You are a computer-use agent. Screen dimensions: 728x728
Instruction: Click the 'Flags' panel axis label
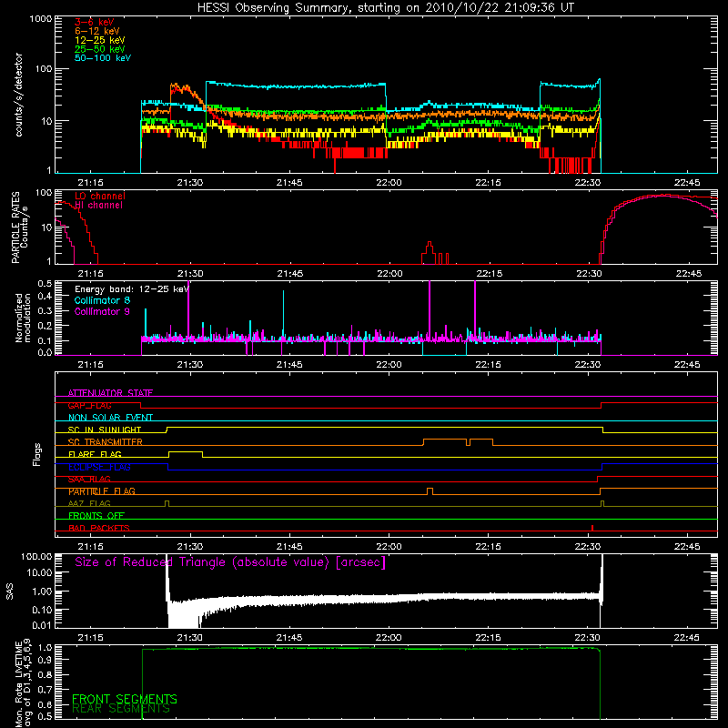[36, 454]
